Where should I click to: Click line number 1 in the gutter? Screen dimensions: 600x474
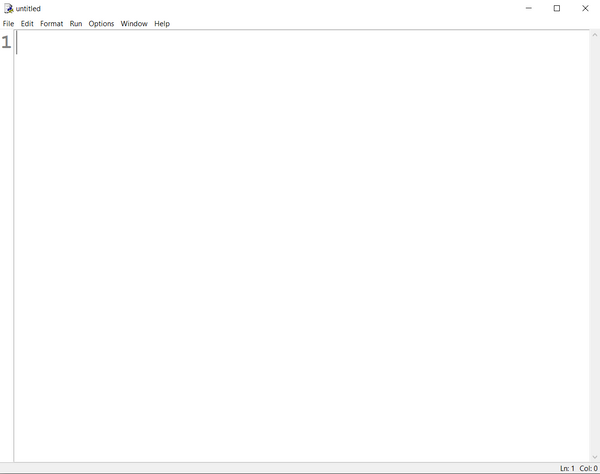tap(6, 42)
